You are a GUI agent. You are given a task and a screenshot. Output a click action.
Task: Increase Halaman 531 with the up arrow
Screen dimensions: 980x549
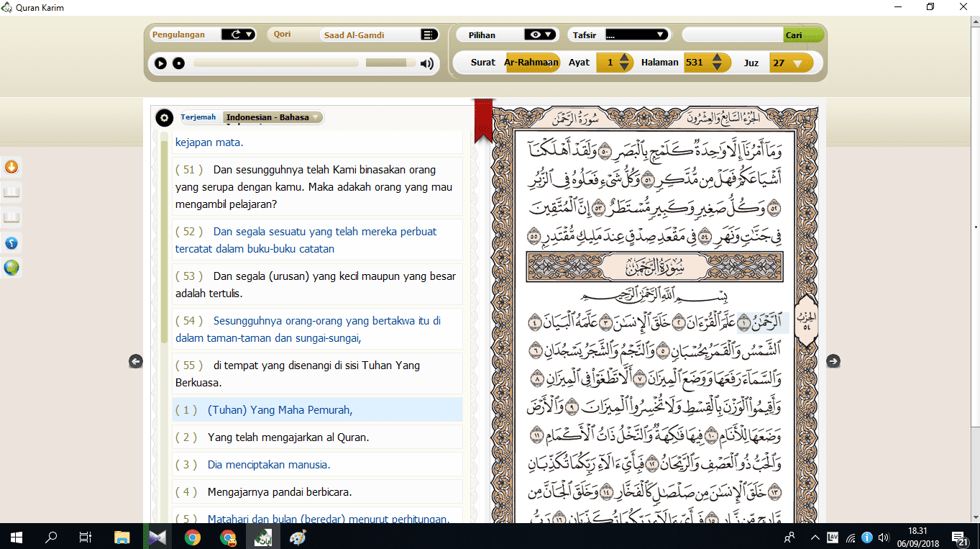716,58
